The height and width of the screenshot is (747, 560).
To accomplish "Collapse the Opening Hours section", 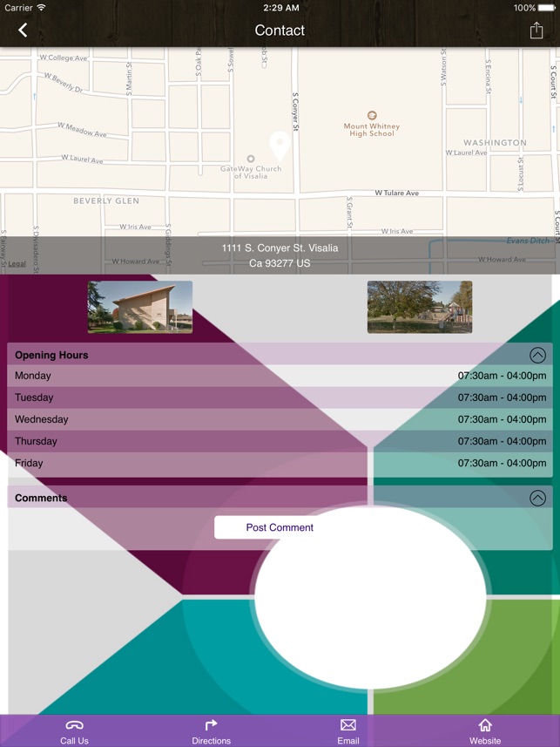I will pyautogui.click(x=537, y=355).
